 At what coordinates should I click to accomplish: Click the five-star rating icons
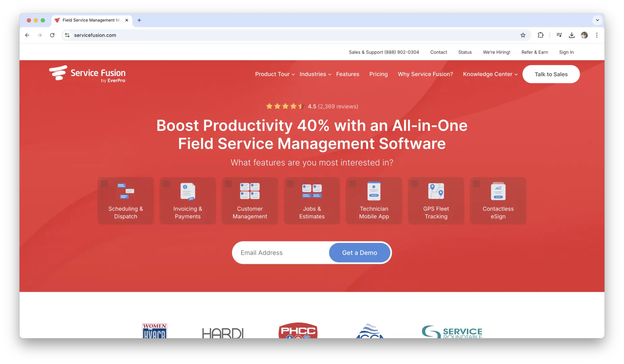click(285, 107)
